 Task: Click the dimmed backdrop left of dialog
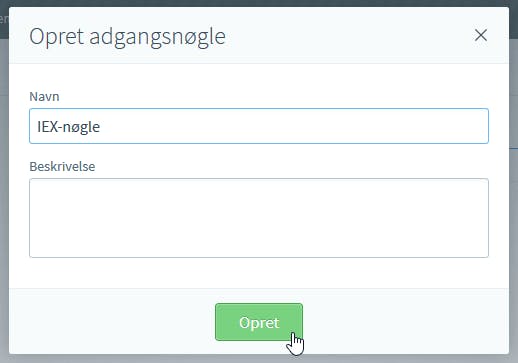pos(4,200)
